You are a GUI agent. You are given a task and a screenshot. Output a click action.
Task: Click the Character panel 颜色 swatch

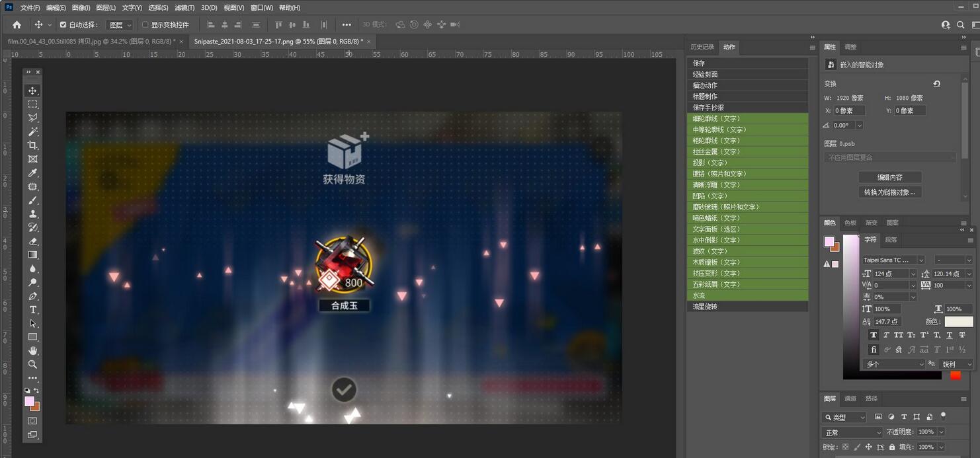point(958,322)
